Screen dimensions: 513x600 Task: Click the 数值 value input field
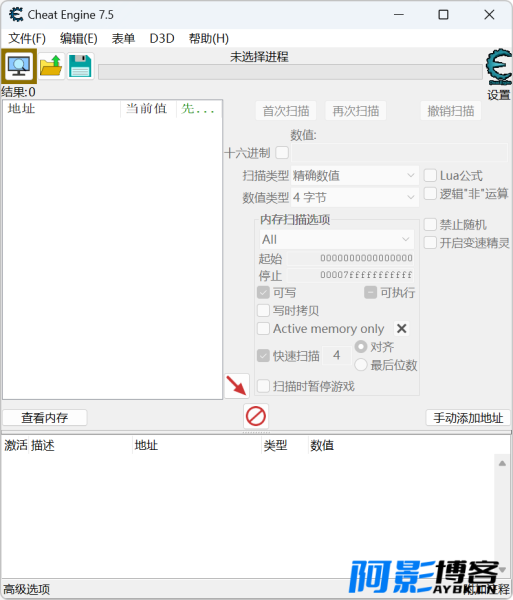click(400, 153)
